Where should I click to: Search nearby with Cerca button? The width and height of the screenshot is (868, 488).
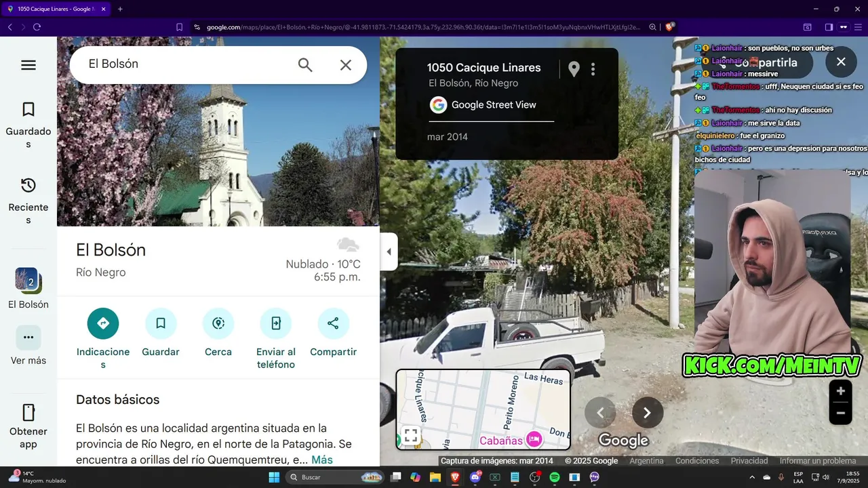218,323
